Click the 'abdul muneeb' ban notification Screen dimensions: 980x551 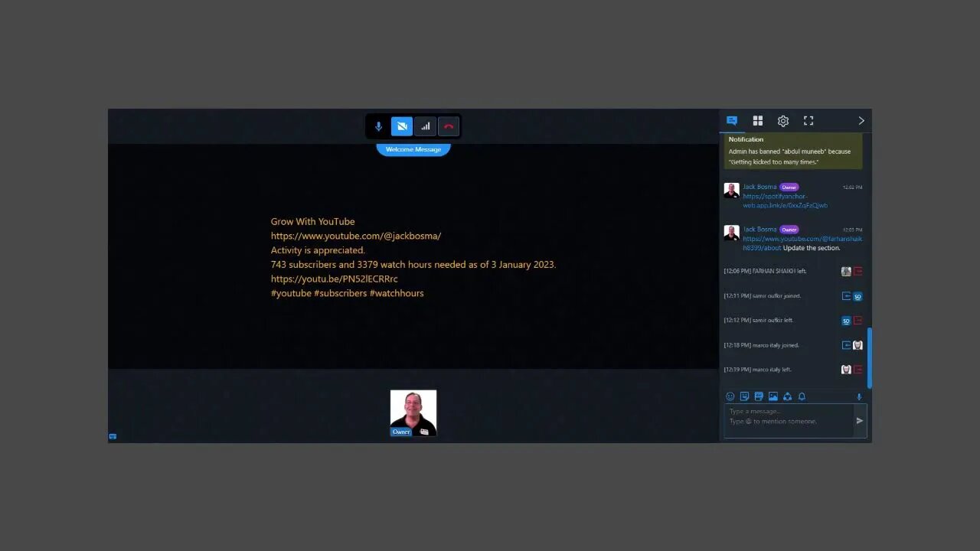click(792, 151)
